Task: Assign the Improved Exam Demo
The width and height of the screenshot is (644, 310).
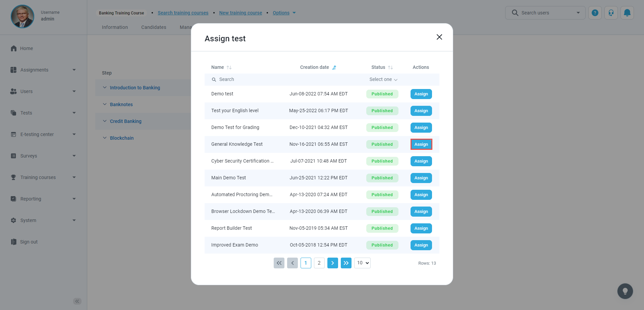Action: pos(421,245)
